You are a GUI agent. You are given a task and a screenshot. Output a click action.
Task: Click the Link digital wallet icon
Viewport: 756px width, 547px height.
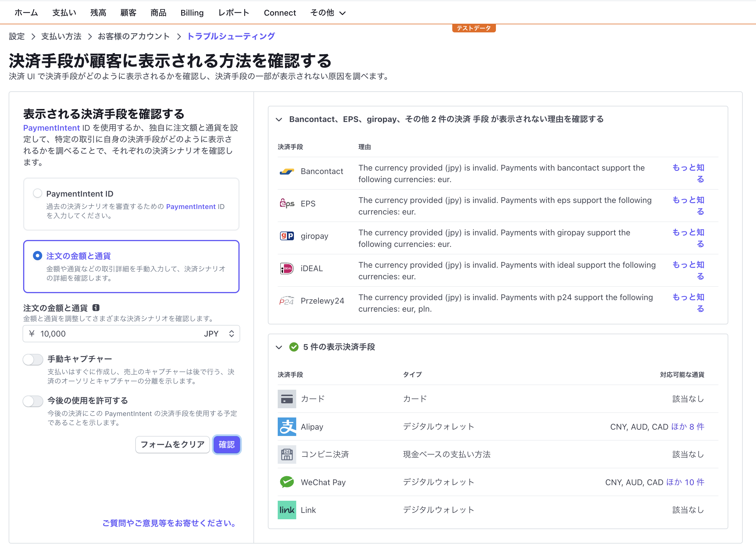[x=287, y=510]
